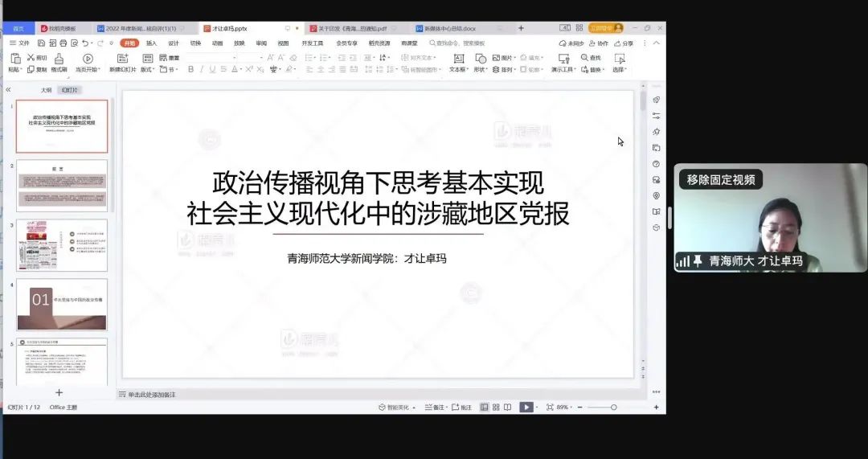The height and width of the screenshot is (459, 868).
Task: Open the Picture (图片) dropdown
Action: (506, 58)
